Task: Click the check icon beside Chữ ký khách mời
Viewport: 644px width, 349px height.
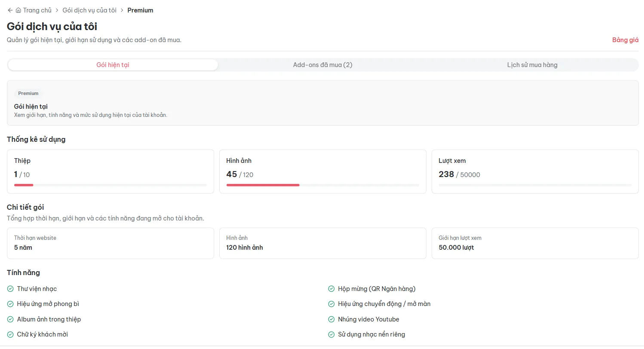Action: (10, 334)
